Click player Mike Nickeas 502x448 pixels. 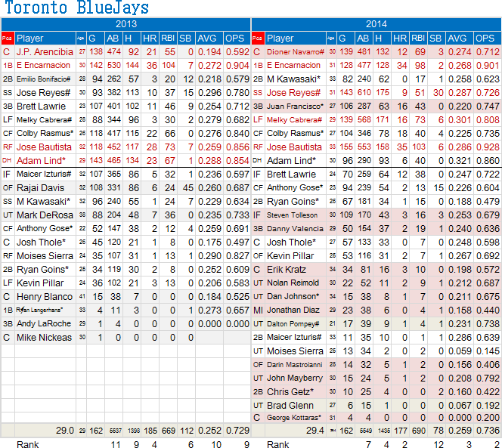pyautogui.click(x=44, y=337)
